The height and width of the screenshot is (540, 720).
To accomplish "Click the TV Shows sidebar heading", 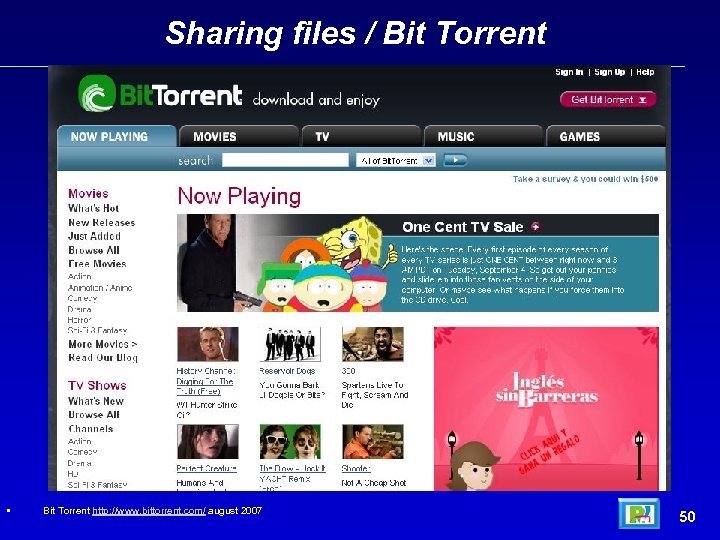I will 97,385.
